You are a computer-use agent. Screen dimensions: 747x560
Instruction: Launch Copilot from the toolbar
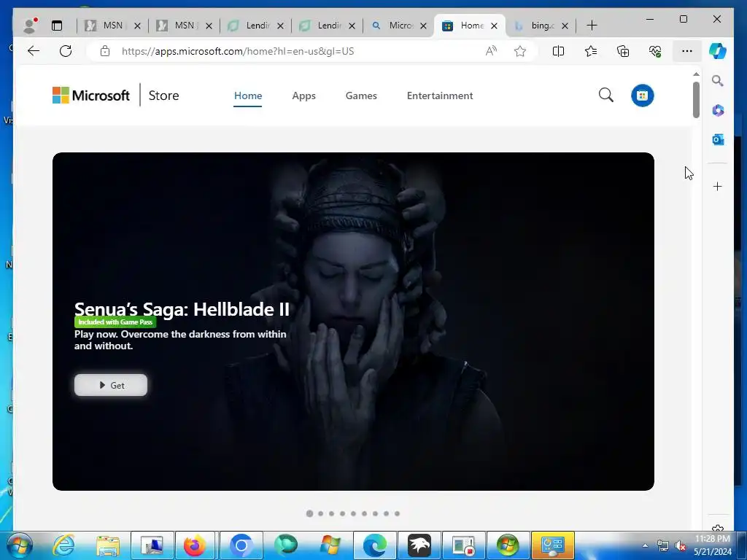pyautogui.click(x=717, y=51)
